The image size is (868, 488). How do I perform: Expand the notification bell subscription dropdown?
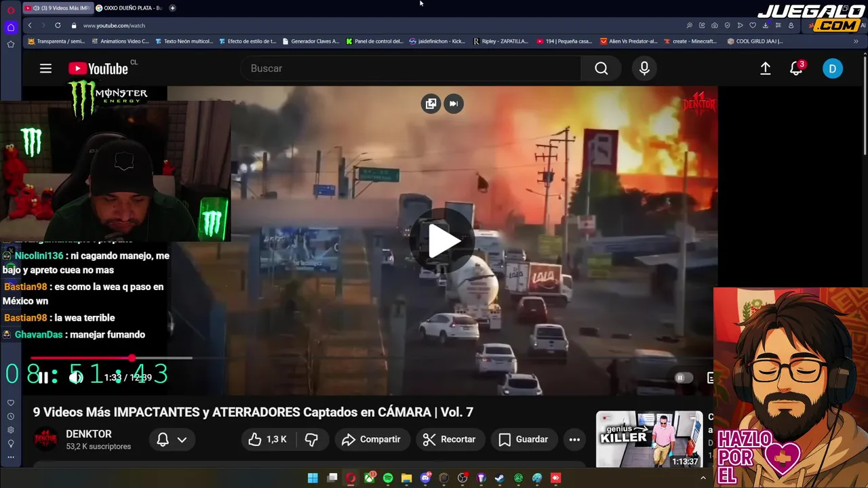[x=182, y=439]
